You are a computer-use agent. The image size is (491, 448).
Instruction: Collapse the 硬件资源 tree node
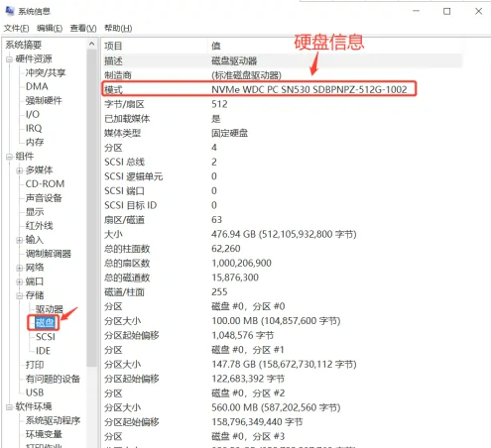click(x=9, y=59)
